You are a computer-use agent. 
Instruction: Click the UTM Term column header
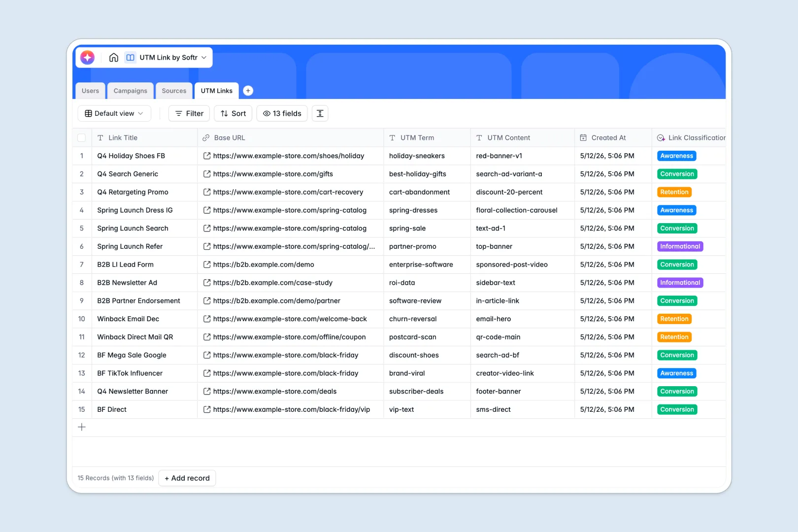pyautogui.click(x=427, y=138)
